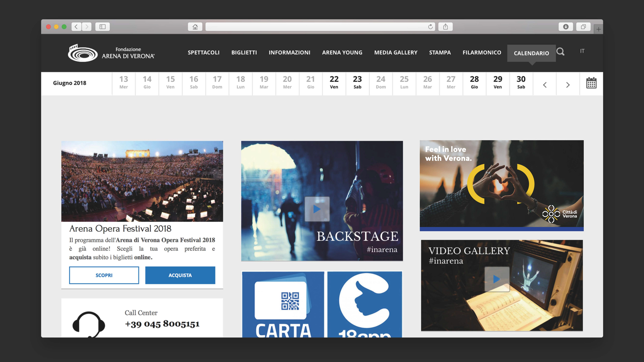Reload the page with refresh icon

[x=430, y=27]
